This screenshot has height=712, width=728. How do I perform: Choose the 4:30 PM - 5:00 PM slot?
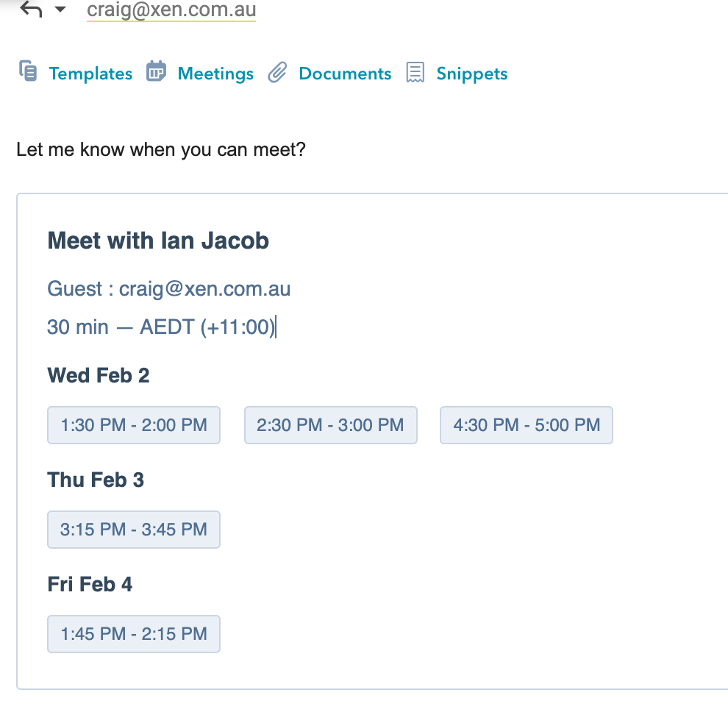pyautogui.click(x=527, y=425)
